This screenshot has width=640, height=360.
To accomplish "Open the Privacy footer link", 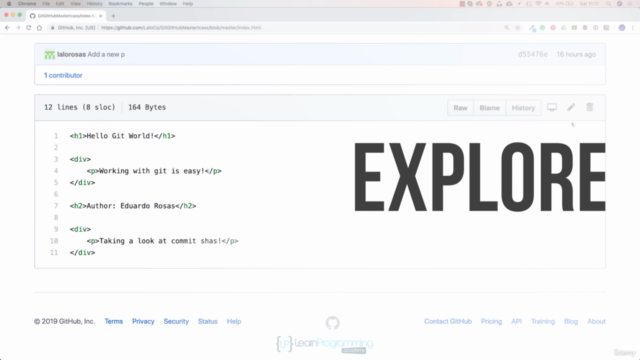I will 143,321.
